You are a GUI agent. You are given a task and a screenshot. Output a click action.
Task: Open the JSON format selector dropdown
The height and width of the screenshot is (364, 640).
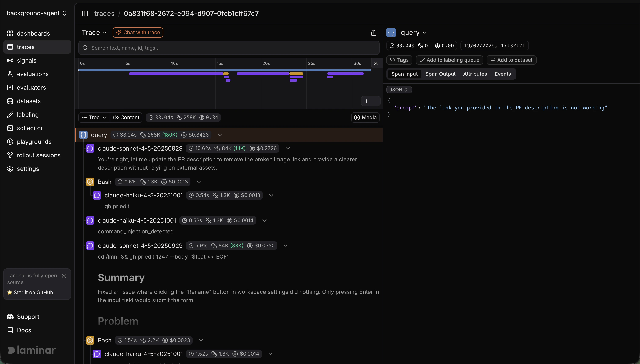tap(399, 89)
